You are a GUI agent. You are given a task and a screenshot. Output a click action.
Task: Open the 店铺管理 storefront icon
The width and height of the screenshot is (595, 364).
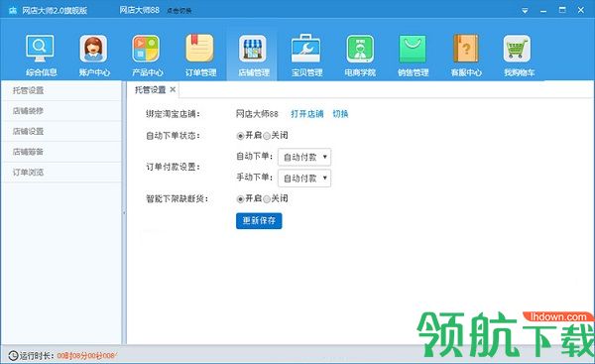tap(253, 49)
